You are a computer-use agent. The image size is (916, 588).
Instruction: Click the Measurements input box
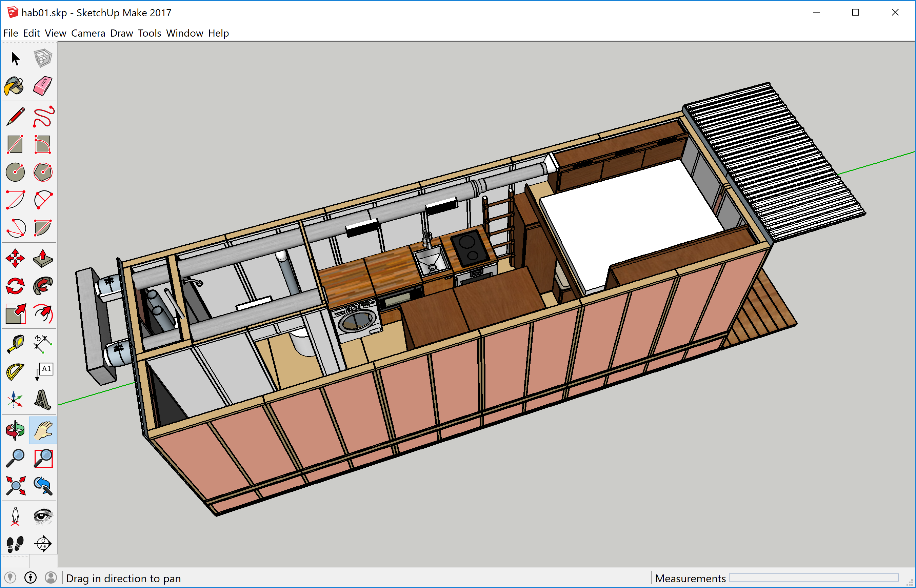click(x=813, y=578)
